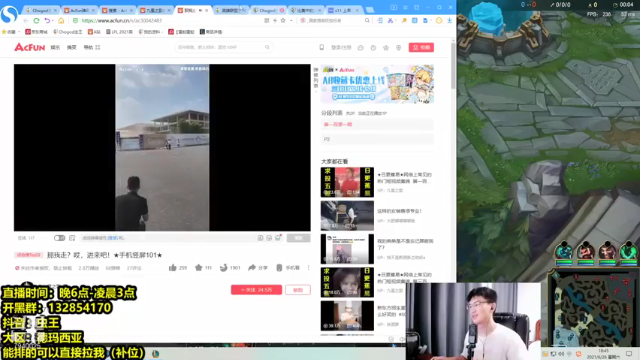640x360 pixels.
Task: Open messages icon in AcFun header
Action: tap(360, 48)
